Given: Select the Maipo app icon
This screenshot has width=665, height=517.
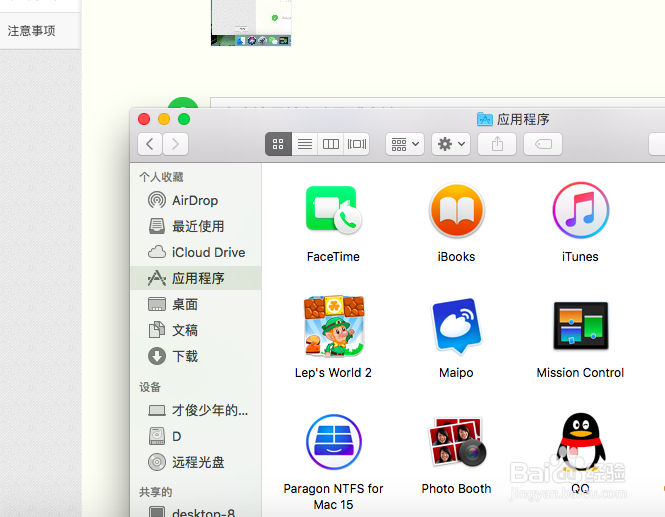Looking at the screenshot, I should [456, 326].
